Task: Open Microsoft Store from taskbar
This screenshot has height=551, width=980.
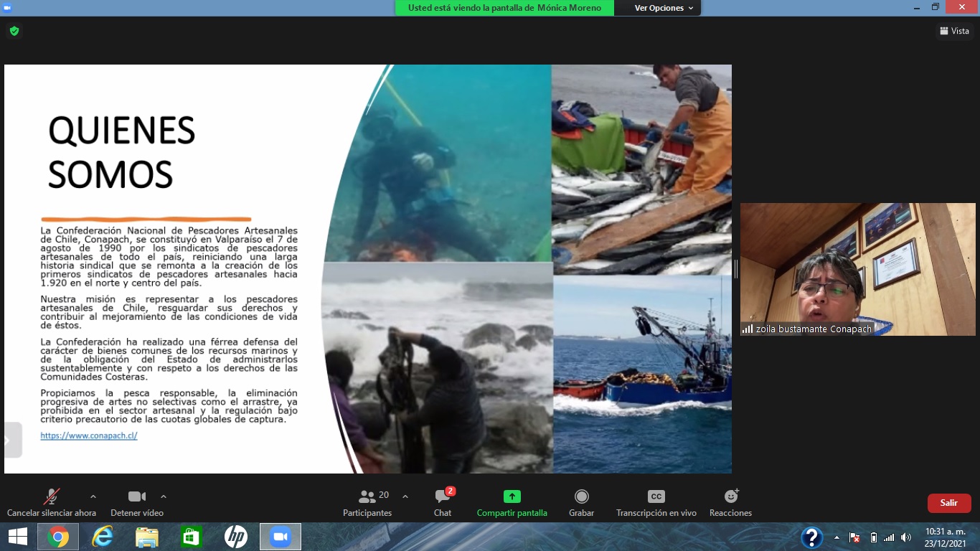Action: click(x=192, y=537)
